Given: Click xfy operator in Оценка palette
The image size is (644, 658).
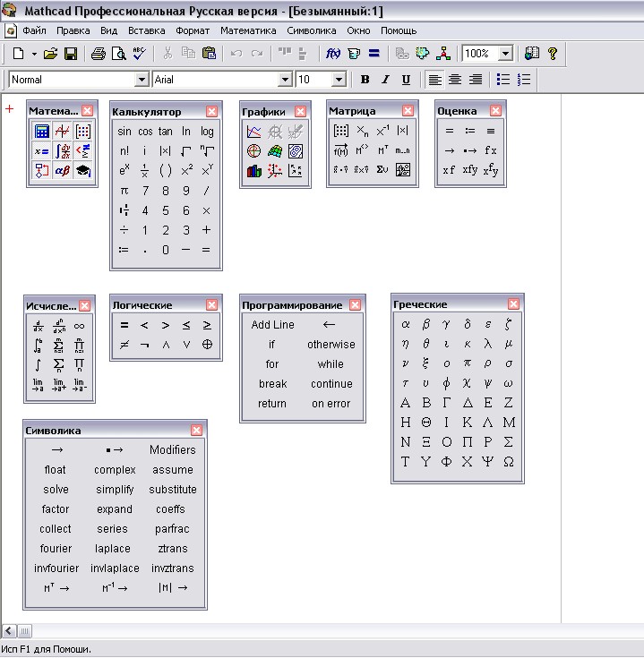Looking at the screenshot, I should click(x=469, y=169).
